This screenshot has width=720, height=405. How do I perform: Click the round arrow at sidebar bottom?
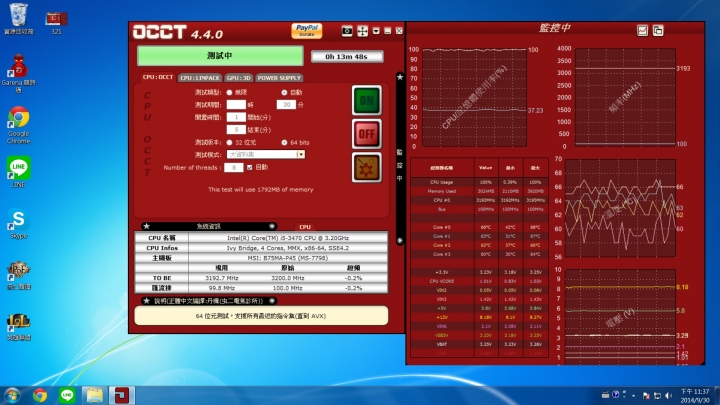pyautogui.click(x=400, y=240)
